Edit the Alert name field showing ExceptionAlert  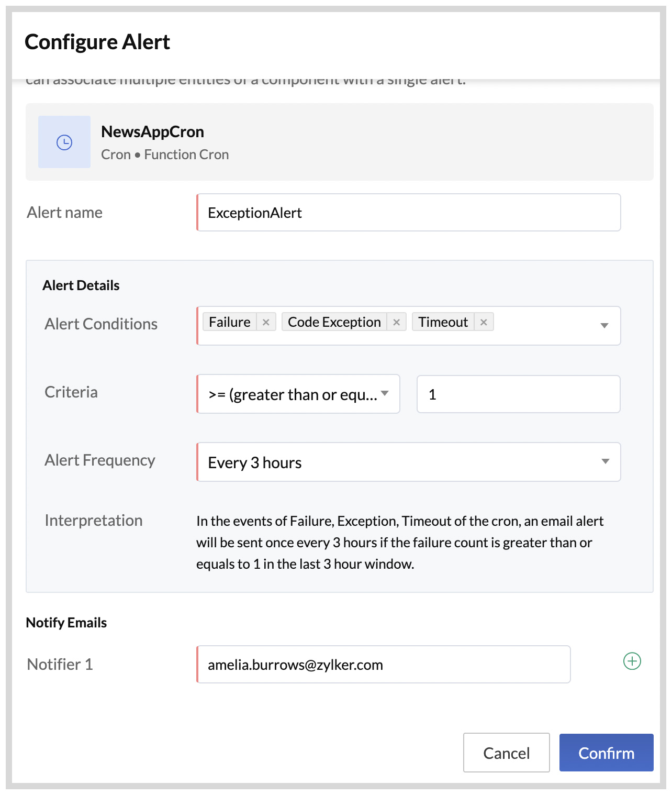(408, 212)
